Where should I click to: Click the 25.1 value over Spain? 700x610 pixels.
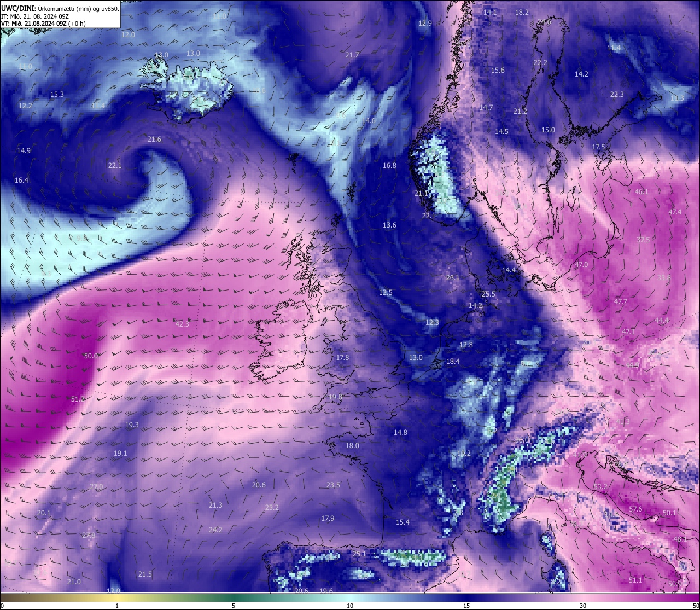coord(359,554)
